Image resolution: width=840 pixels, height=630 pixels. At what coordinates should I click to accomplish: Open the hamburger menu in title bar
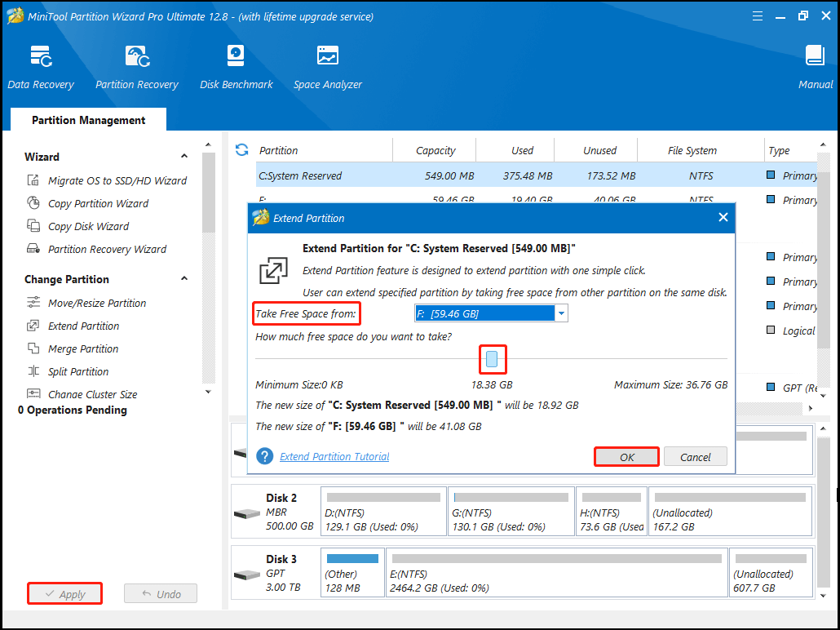pos(757,16)
